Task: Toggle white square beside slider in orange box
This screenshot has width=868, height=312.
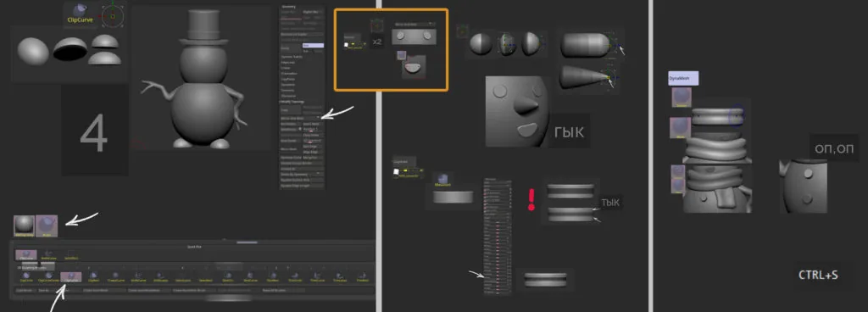Action: click(x=346, y=44)
